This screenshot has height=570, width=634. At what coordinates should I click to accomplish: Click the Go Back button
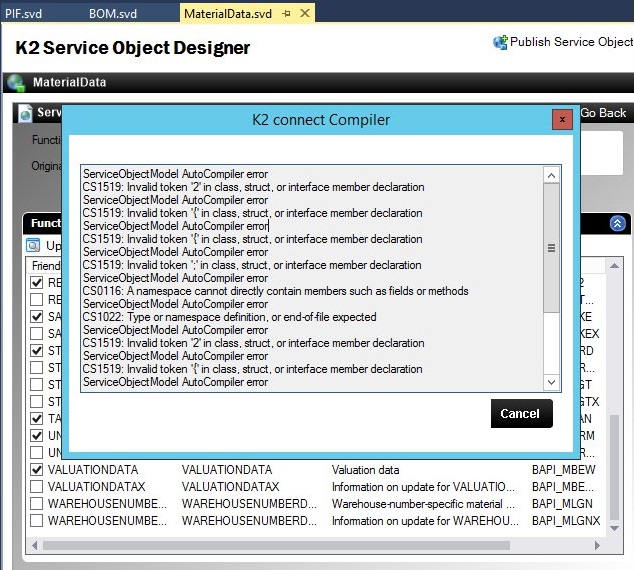click(603, 113)
